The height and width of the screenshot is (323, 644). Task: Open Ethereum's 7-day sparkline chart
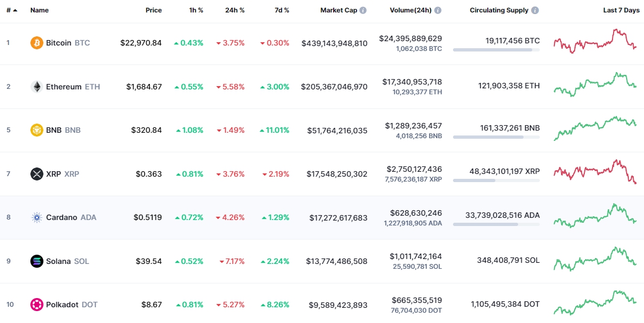595,85
